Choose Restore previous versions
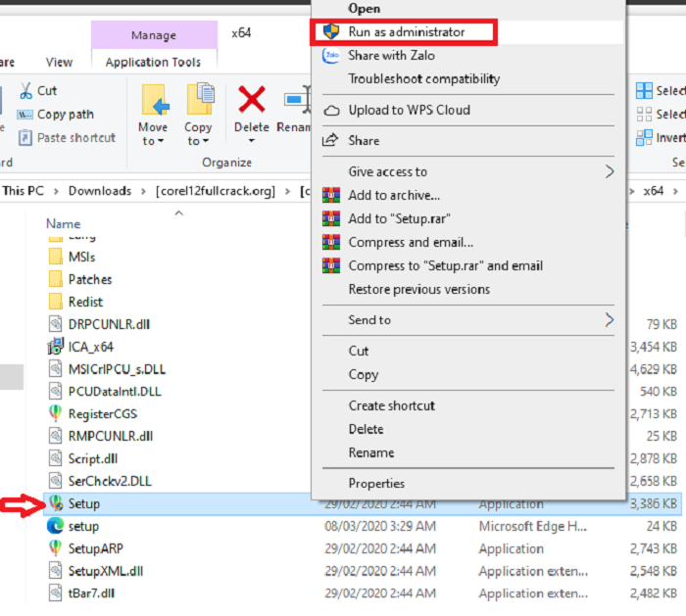The image size is (686, 616). (x=419, y=289)
